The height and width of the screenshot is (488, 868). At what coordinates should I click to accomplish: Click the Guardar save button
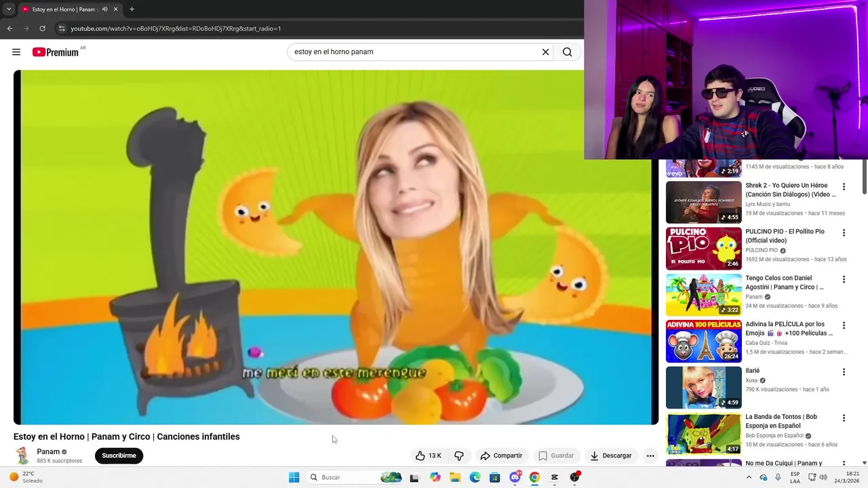[x=556, y=455]
